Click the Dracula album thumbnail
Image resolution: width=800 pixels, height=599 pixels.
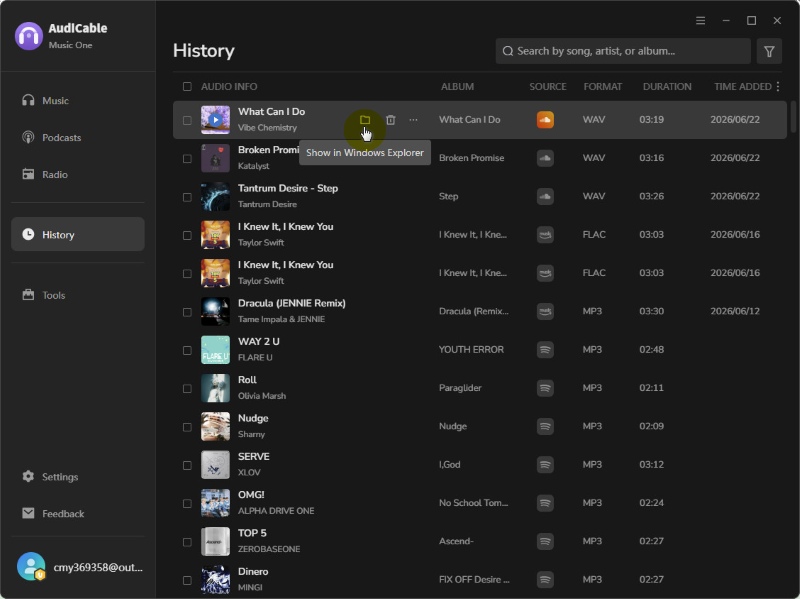click(215, 311)
